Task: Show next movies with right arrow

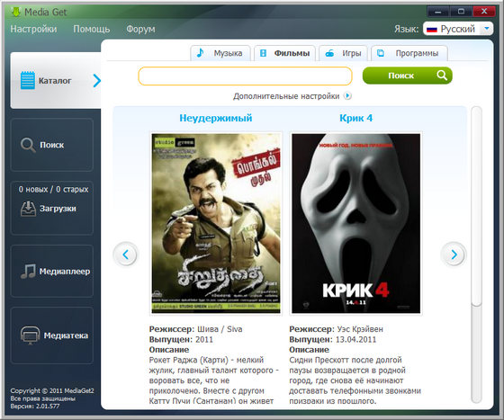Action: pyautogui.click(x=454, y=255)
